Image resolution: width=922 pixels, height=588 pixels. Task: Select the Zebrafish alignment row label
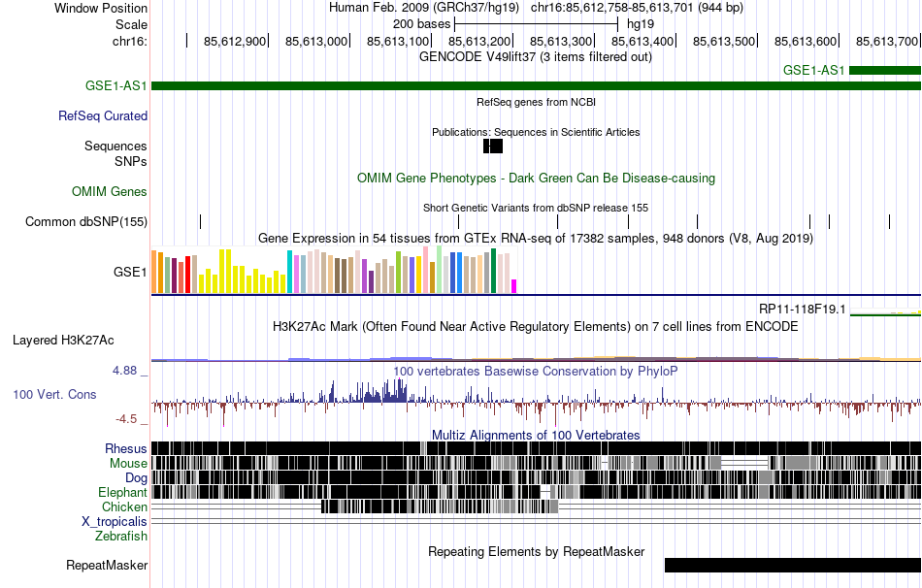click(121, 537)
